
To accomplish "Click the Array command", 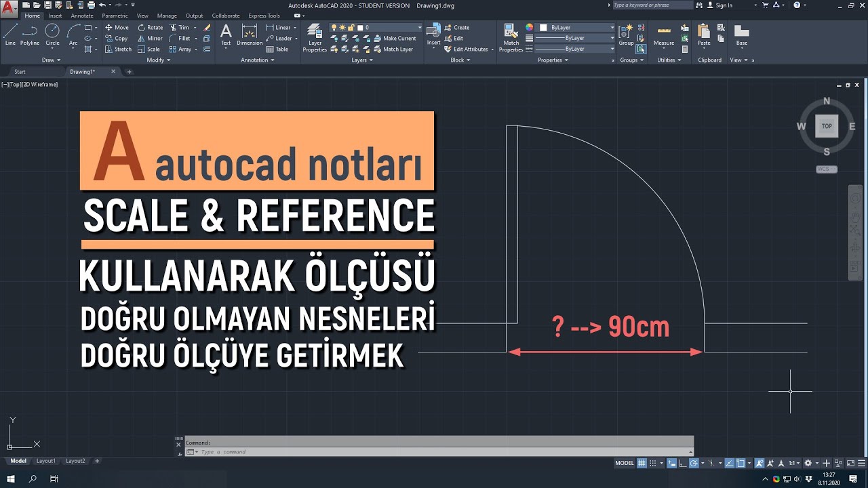I will coord(180,49).
